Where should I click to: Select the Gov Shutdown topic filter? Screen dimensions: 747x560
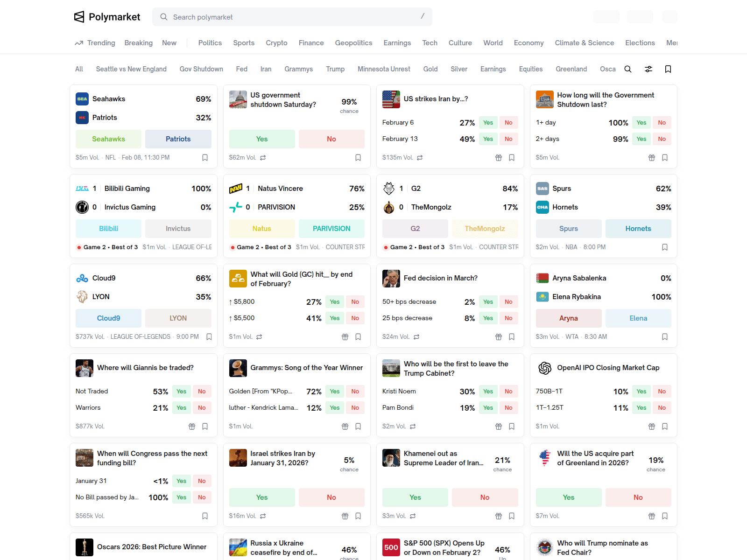point(201,69)
